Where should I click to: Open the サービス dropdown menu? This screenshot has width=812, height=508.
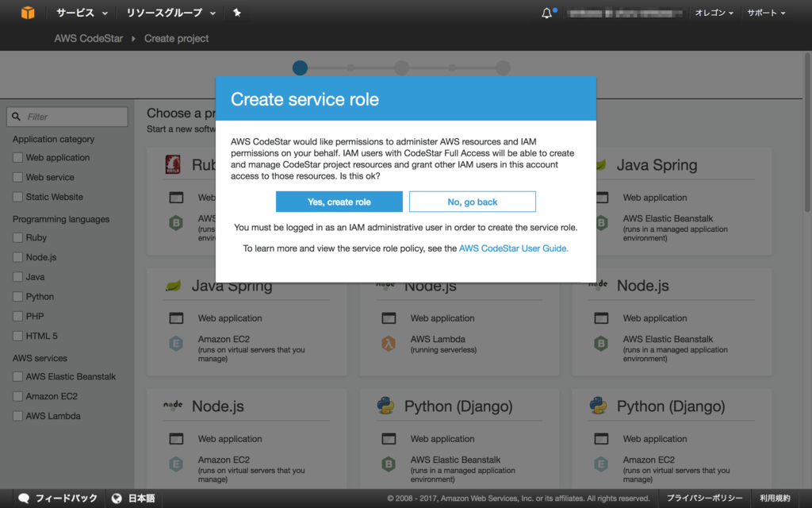coord(82,13)
